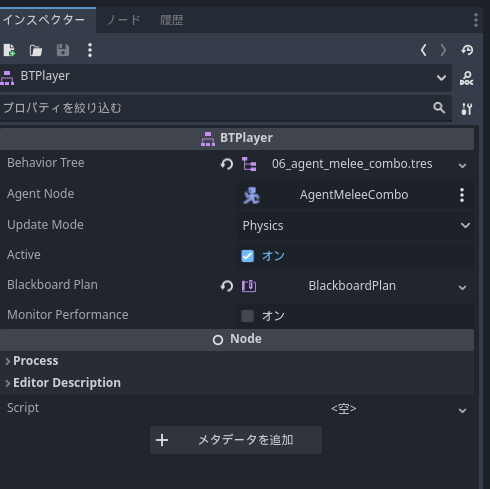This screenshot has height=489, width=490.
Task: Open the Agent Node three-dot menu
Action: pos(462,195)
